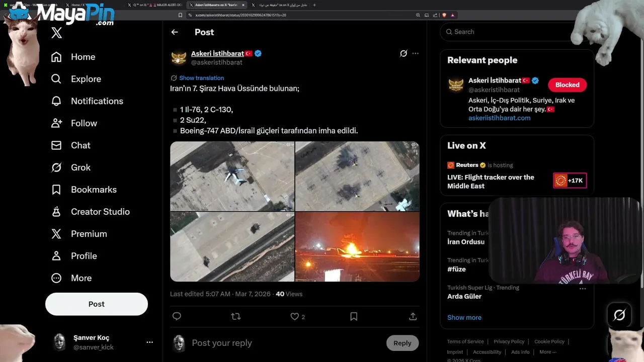644x362 pixels.
Task: Open top-left satellite image of aircraft
Action: (x=232, y=176)
